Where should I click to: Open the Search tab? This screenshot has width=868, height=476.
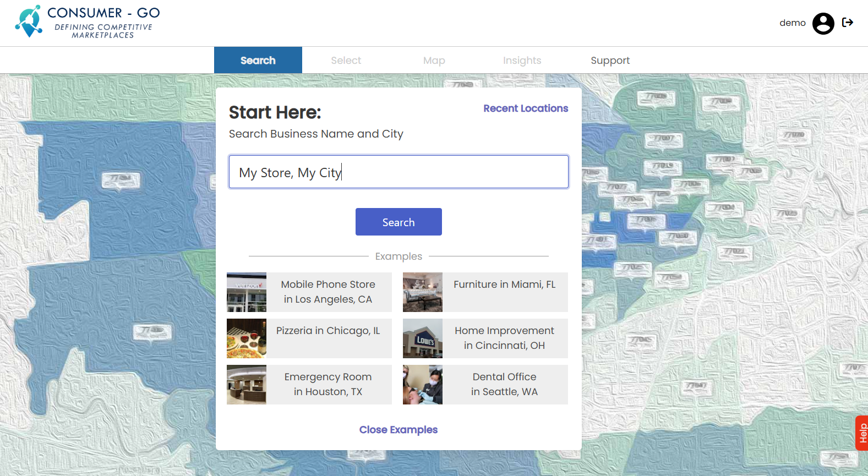(x=258, y=60)
